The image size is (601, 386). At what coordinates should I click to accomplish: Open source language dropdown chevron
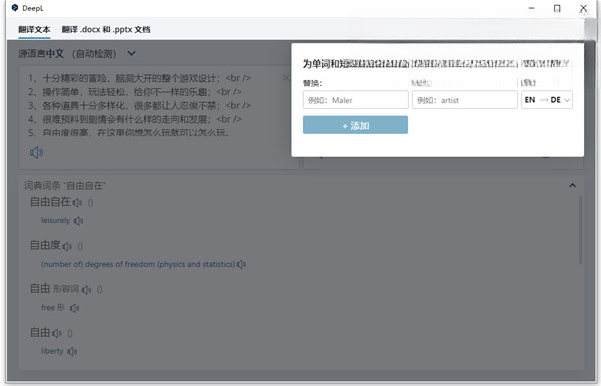point(131,53)
